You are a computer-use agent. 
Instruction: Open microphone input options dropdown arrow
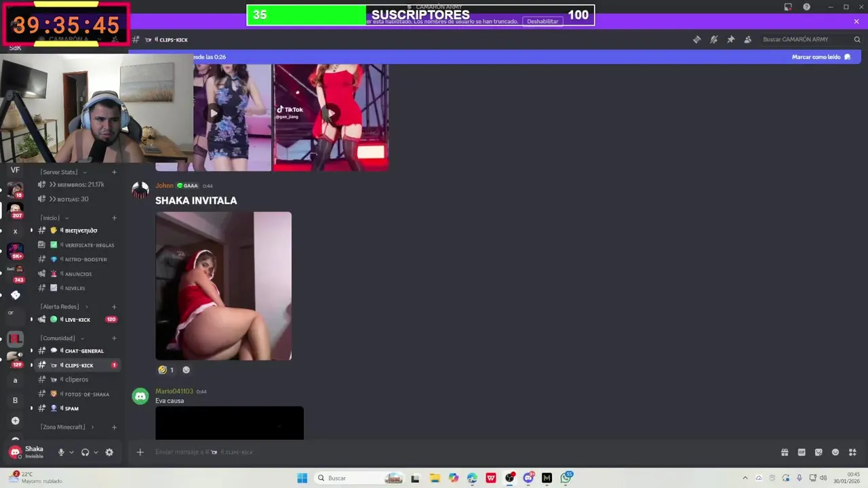click(x=71, y=452)
